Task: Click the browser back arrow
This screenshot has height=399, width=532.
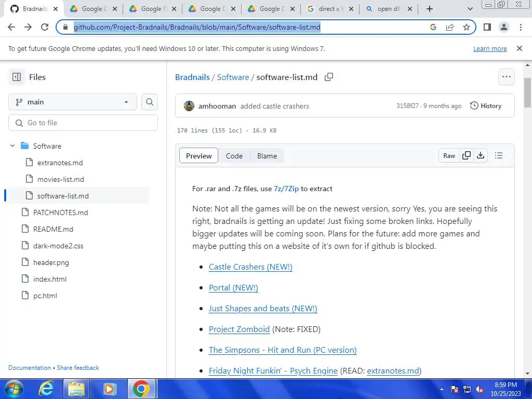Action: [x=11, y=27]
